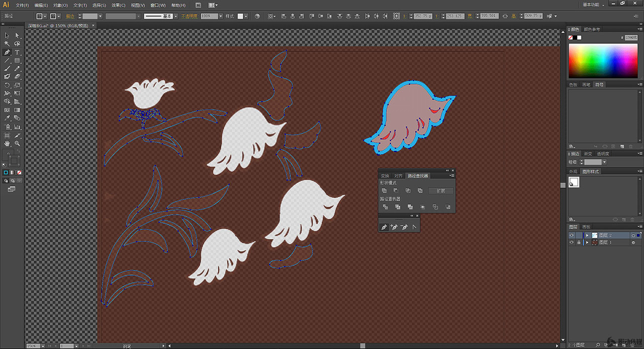This screenshot has width=644, height=349.
Task: Select the Type tool
Action: point(17,52)
